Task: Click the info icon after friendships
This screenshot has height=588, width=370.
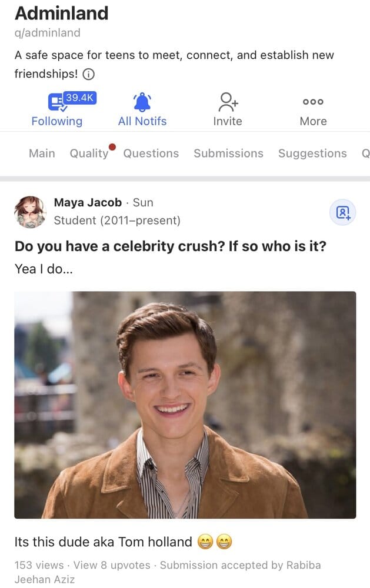Action: (x=89, y=74)
